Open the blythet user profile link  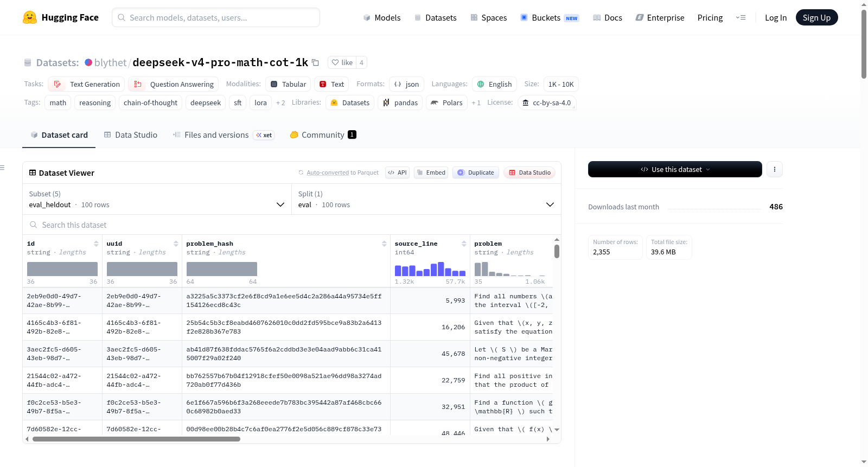(110, 62)
